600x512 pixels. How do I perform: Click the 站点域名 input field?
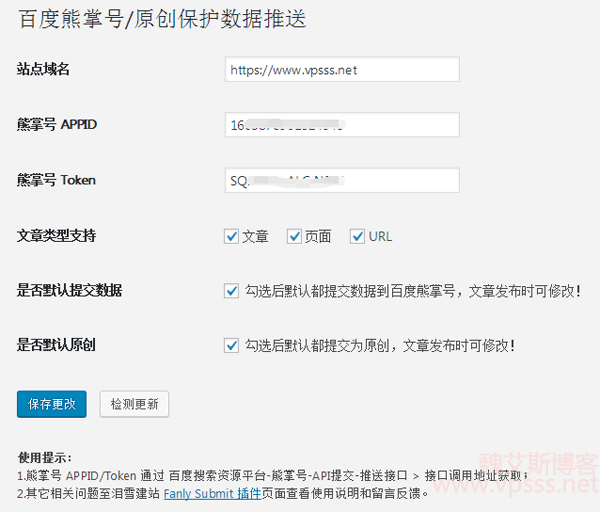(x=342, y=69)
